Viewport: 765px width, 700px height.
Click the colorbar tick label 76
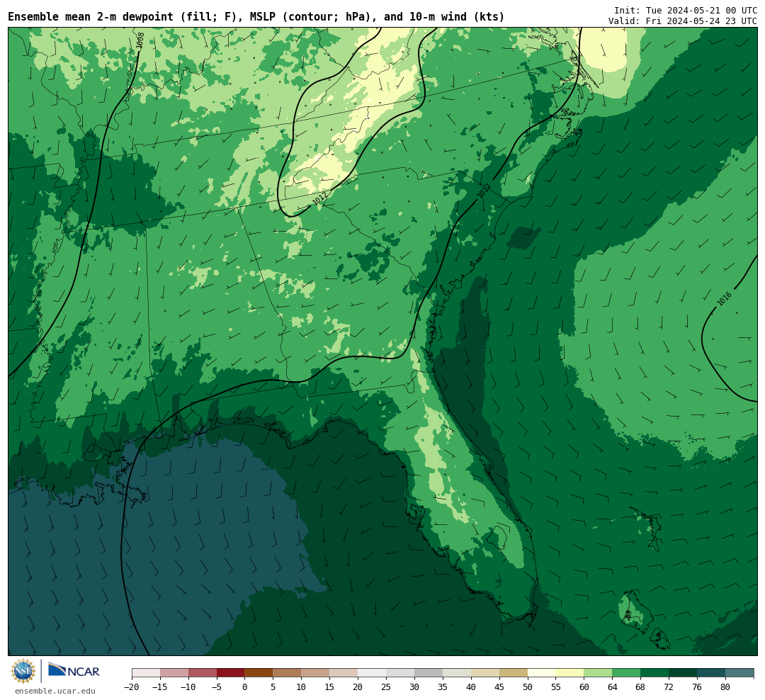point(698,687)
